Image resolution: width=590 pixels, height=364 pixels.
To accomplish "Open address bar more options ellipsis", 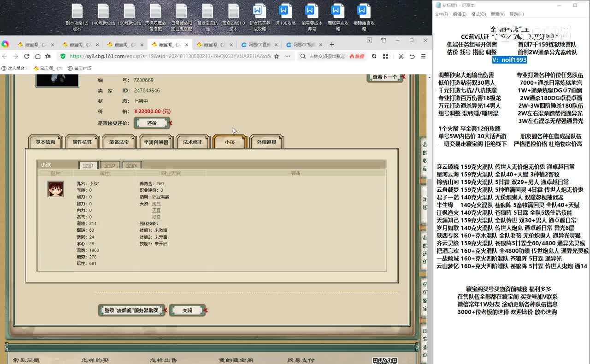I will coord(288,56).
